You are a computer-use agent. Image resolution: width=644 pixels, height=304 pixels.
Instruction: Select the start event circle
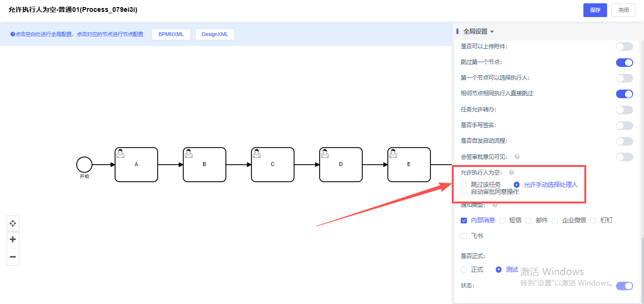pyautogui.click(x=84, y=165)
